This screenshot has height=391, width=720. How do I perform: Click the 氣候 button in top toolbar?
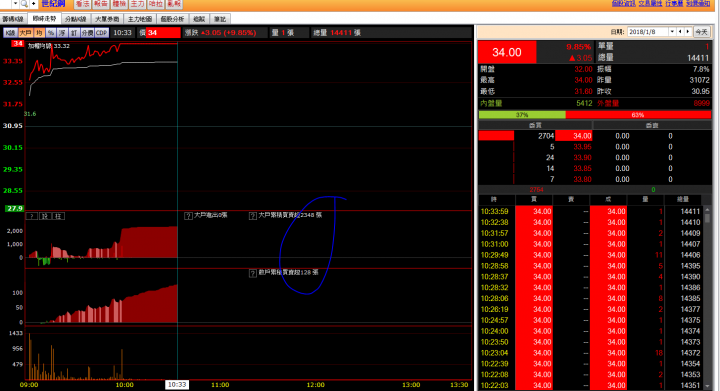point(174,4)
